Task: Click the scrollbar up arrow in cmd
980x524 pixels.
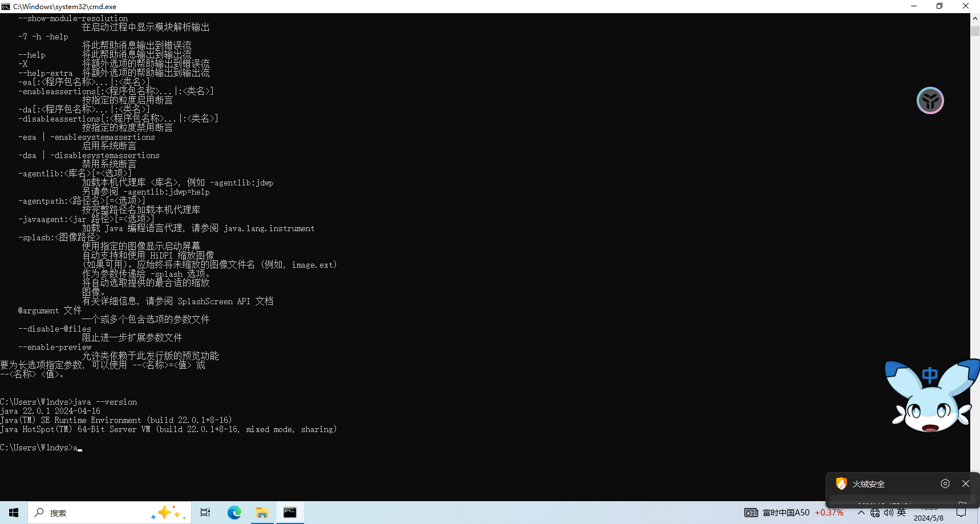Action: point(975,18)
